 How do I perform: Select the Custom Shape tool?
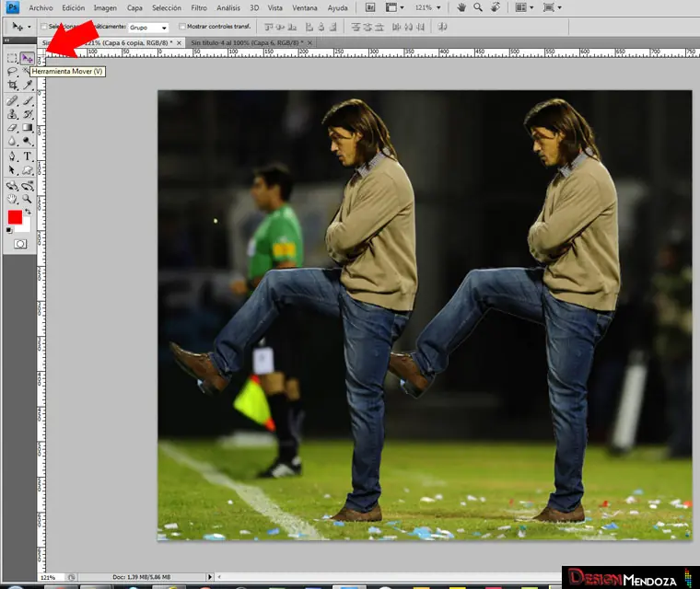coord(28,170)
